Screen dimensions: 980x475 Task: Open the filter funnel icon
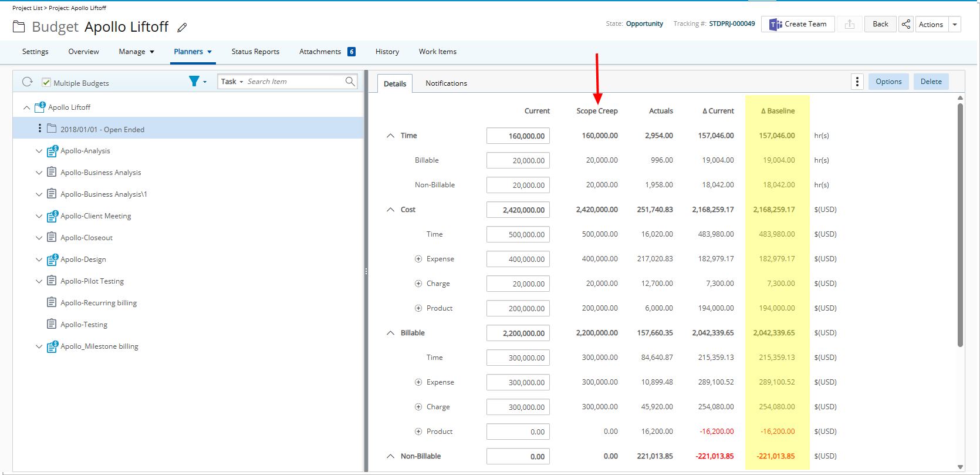[x=194, y=82]
